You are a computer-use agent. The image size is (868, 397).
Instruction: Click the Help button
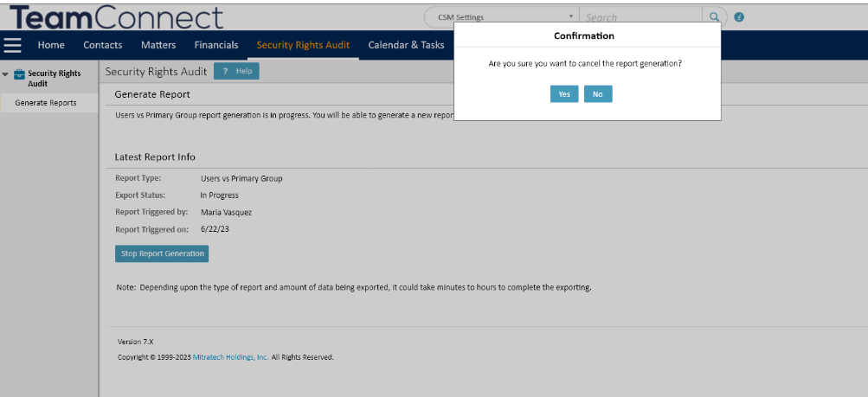pyautogui.click(x=236, y=71)
